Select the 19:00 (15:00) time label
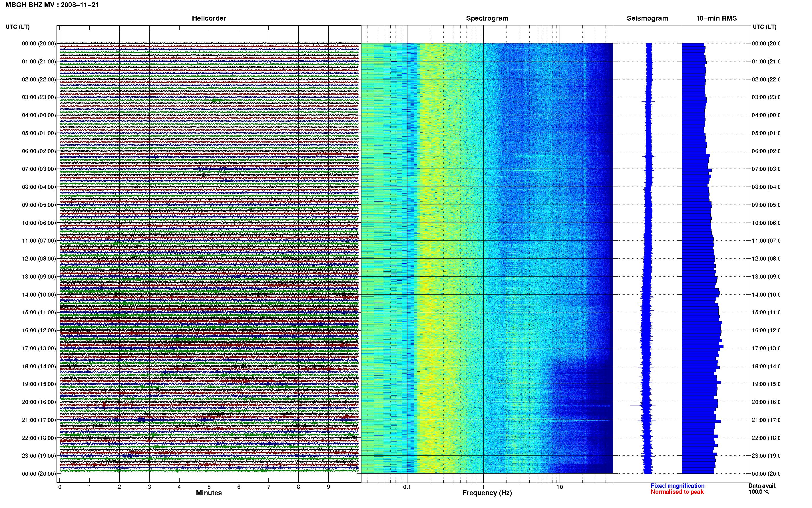 (x=39, y=384)
